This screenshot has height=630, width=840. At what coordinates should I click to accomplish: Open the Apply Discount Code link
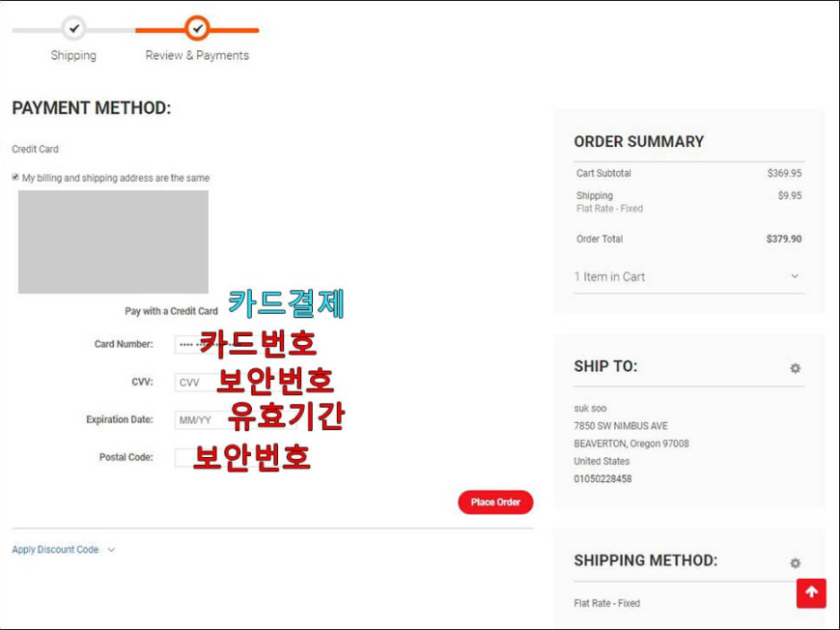[x=55, y=549]
